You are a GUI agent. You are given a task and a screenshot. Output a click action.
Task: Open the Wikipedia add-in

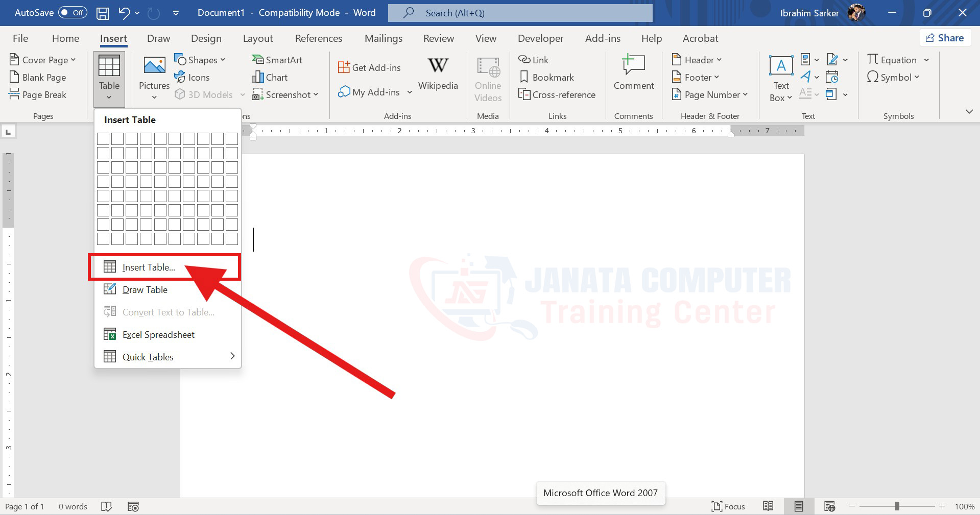coord(438,73)
